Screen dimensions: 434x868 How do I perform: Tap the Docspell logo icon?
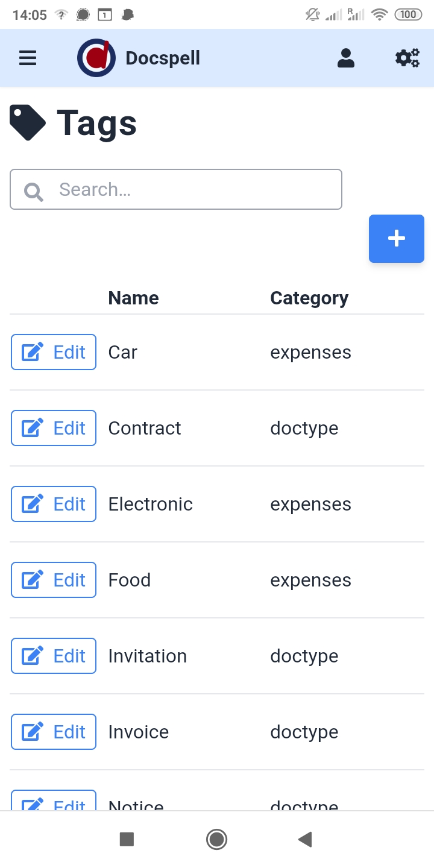point(96,58)
